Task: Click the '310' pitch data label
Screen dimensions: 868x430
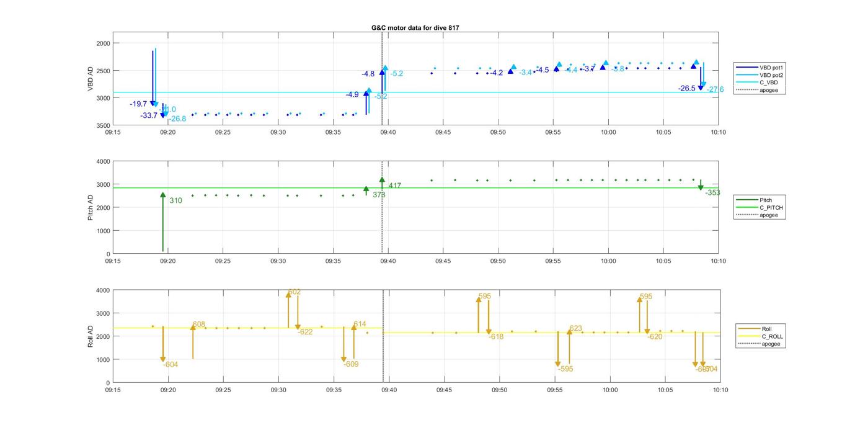Action: click(175, 200)
